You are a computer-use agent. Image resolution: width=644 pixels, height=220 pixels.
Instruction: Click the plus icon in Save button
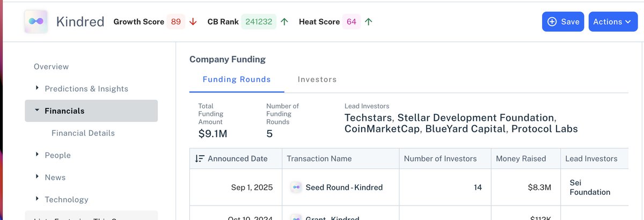[552, 22]
